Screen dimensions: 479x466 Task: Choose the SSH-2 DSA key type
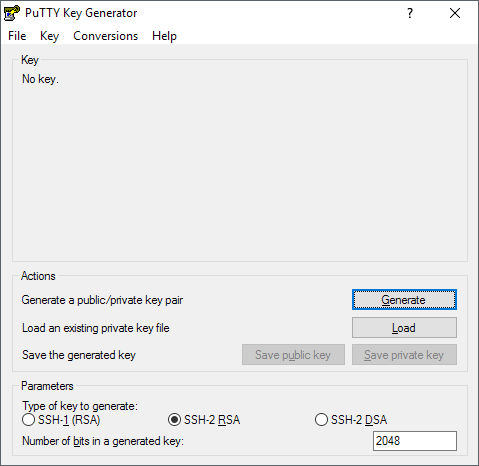[351, 420]
